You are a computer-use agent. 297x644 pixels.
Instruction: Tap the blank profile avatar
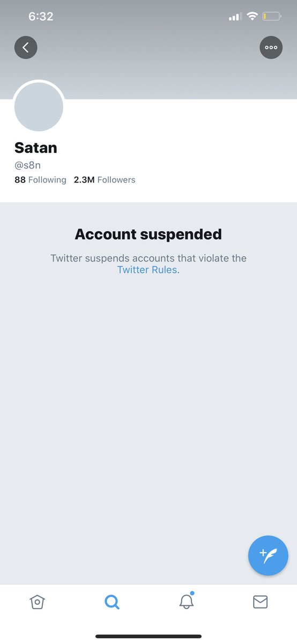point(39,106)
